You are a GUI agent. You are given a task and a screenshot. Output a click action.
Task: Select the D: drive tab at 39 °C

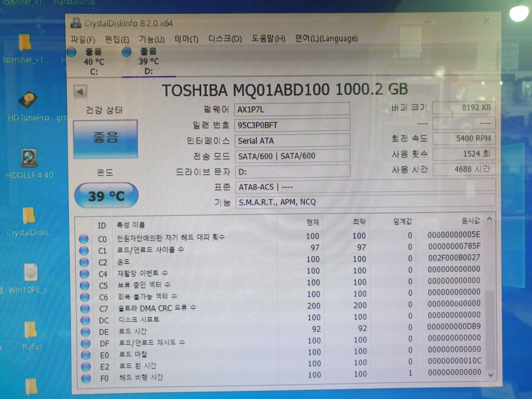(x=149, y=61)
